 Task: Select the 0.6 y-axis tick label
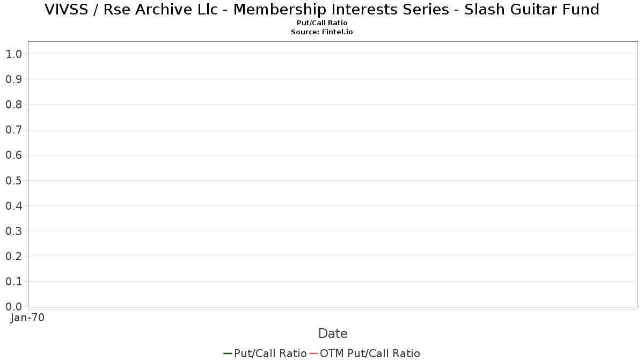click(13, 156)
